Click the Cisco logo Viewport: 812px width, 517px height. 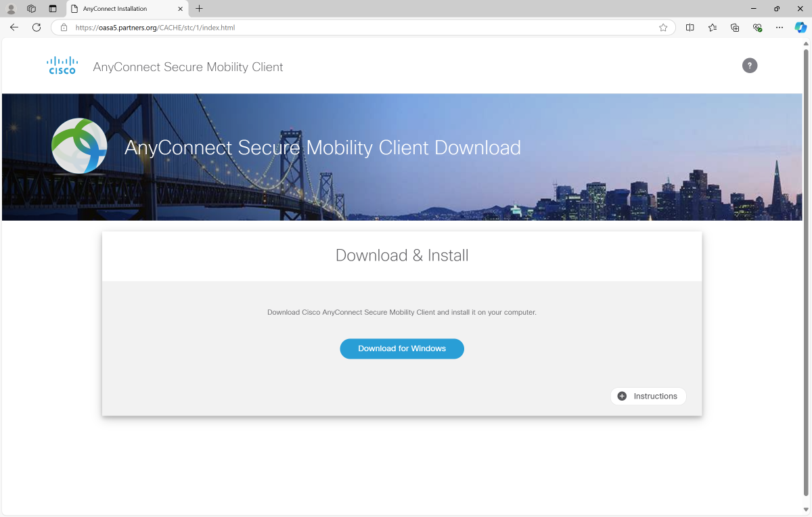62,66
